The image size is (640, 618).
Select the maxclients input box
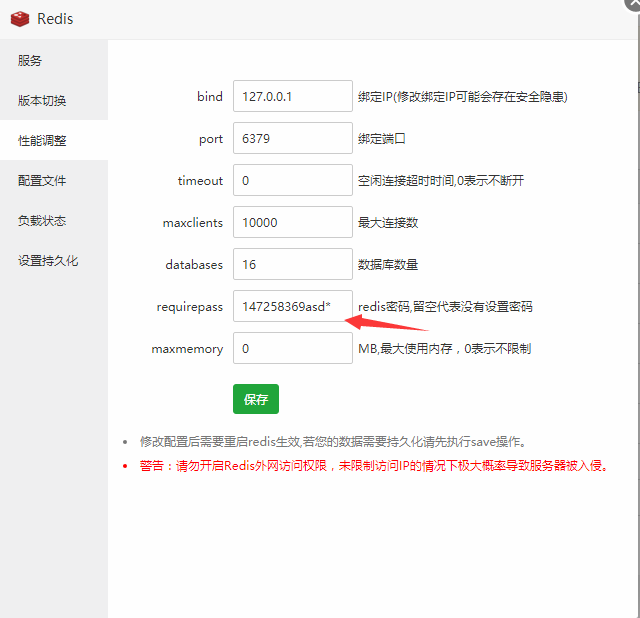coord(292,223)
